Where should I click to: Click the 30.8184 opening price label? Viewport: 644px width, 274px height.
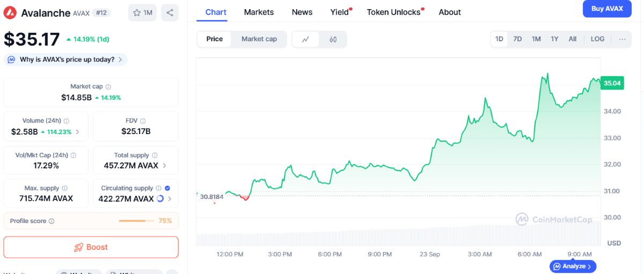pos(211,197)
